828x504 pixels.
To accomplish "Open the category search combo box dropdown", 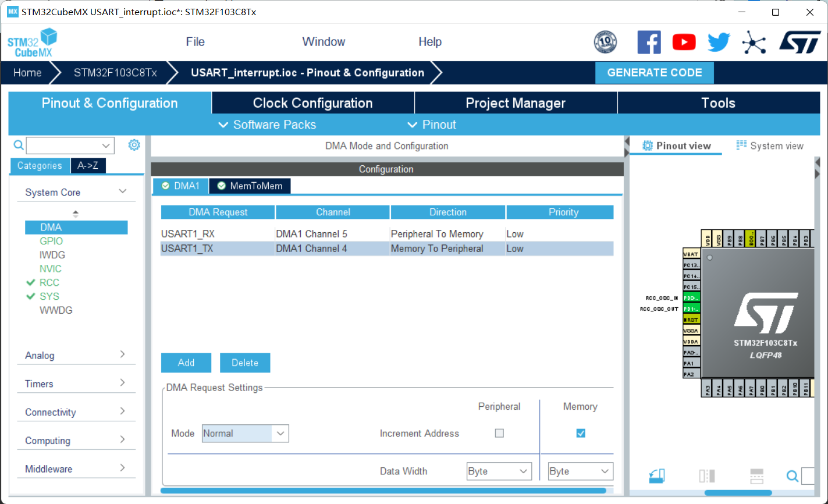I will (x=106, y=145).
